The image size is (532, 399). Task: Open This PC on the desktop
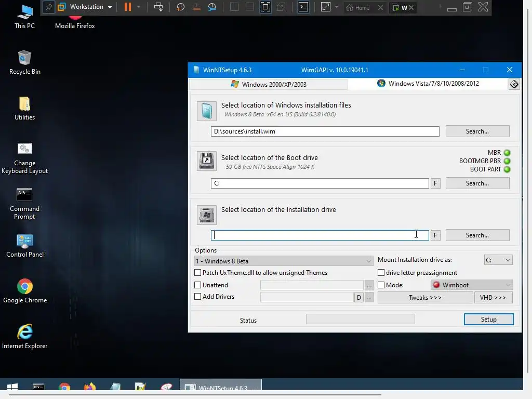[24, 16]
